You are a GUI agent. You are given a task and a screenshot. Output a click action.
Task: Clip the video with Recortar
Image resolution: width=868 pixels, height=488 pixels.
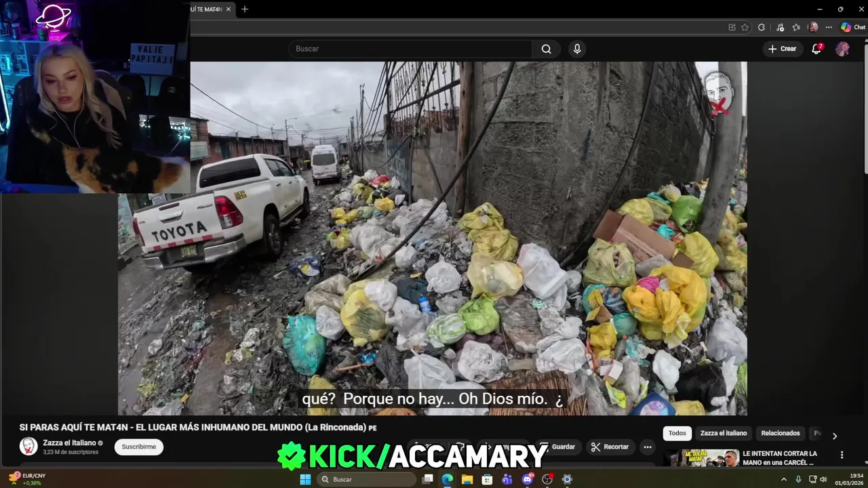pos(610,447)
